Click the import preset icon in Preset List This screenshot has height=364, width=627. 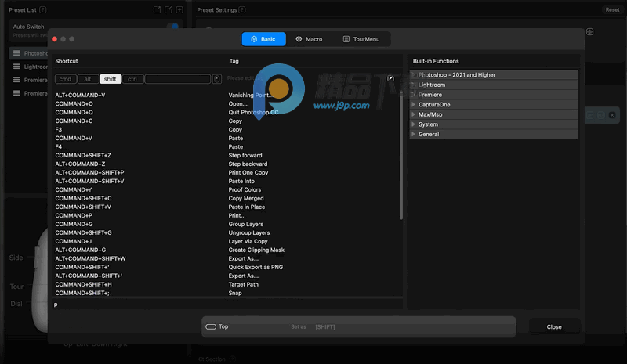tap(169, 9)
